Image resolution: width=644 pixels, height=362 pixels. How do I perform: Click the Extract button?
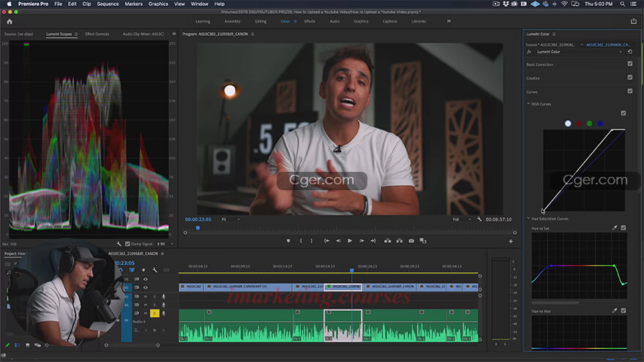400,241
